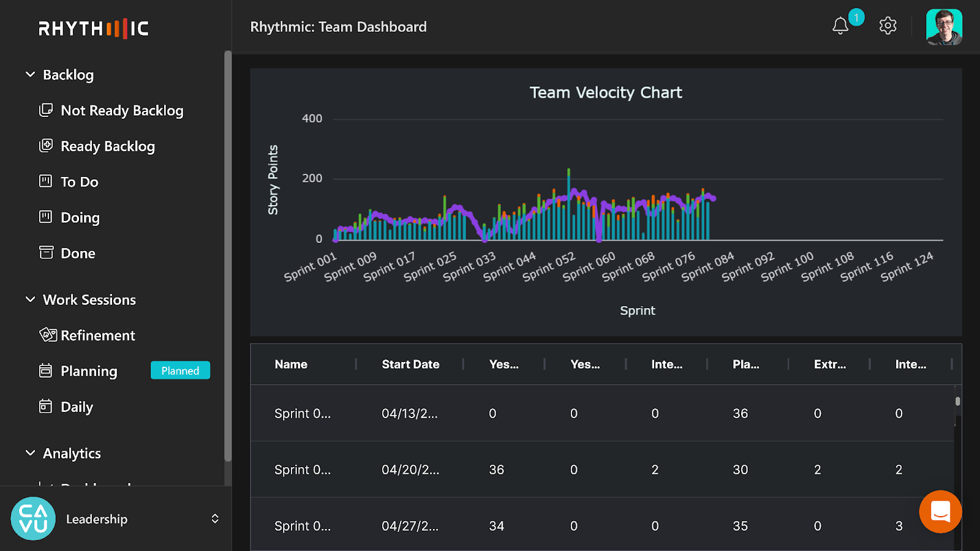Click the Daily calendar icon
The height and width of the screenshot is (551, 980).
pyautogui.click(x=46, y=407)
